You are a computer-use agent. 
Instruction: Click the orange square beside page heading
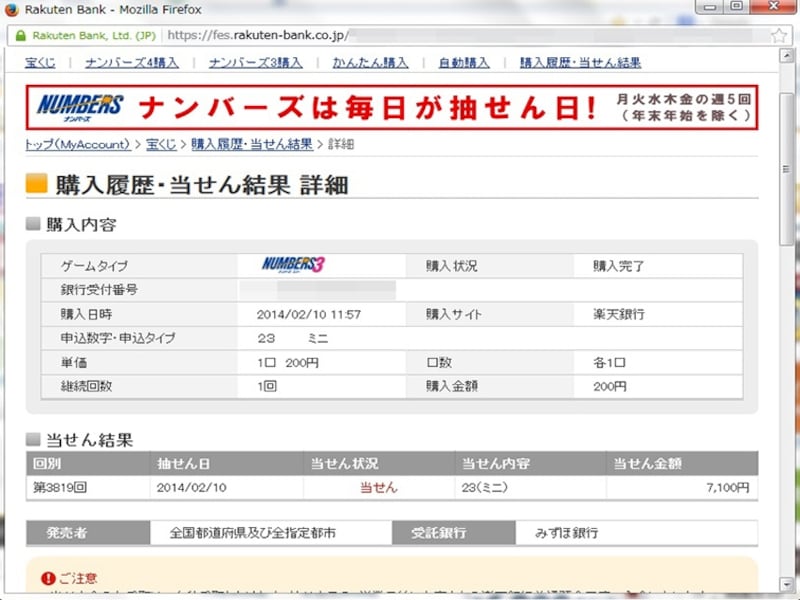[x=36, y=183]
